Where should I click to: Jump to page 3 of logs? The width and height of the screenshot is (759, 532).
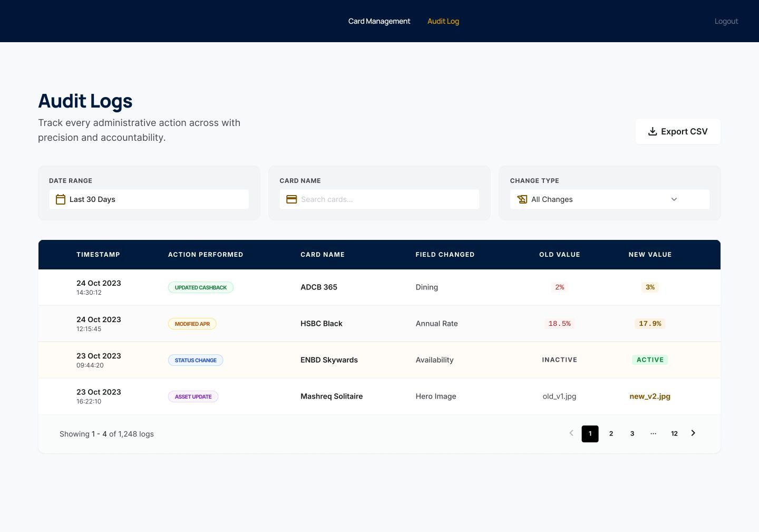pyautogui.click(x=632, y=434)
